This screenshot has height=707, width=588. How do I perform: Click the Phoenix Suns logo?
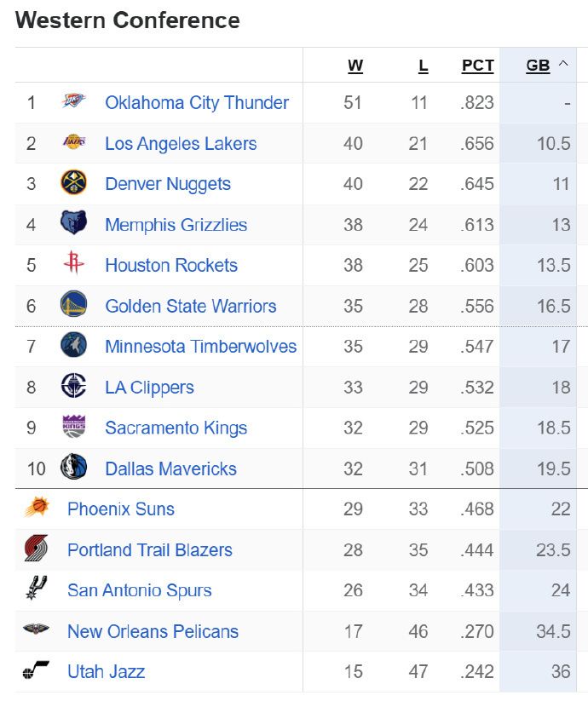(37, 509)
